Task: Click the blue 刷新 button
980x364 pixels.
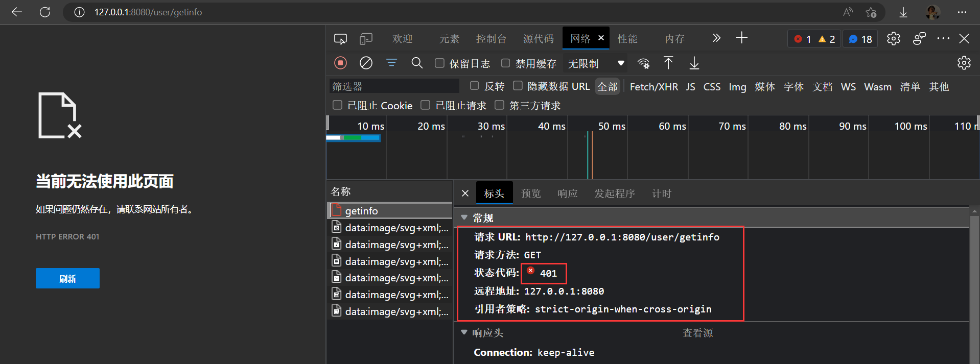Action: 67,278
